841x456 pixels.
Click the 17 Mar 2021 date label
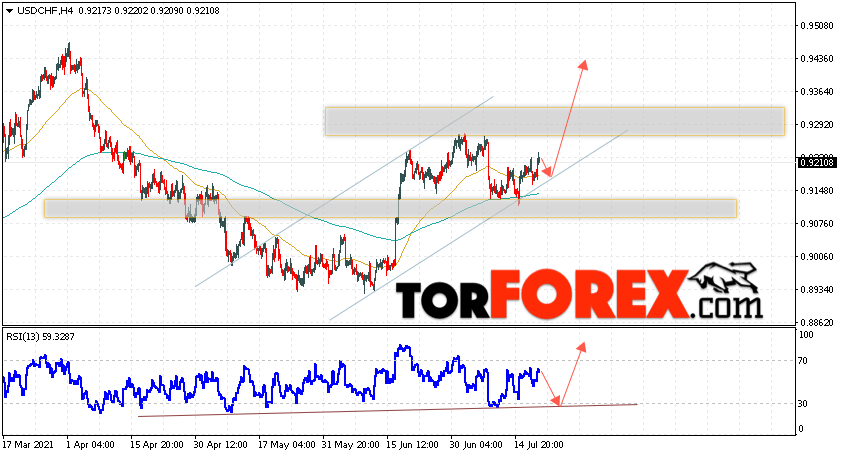coord(28,445)
